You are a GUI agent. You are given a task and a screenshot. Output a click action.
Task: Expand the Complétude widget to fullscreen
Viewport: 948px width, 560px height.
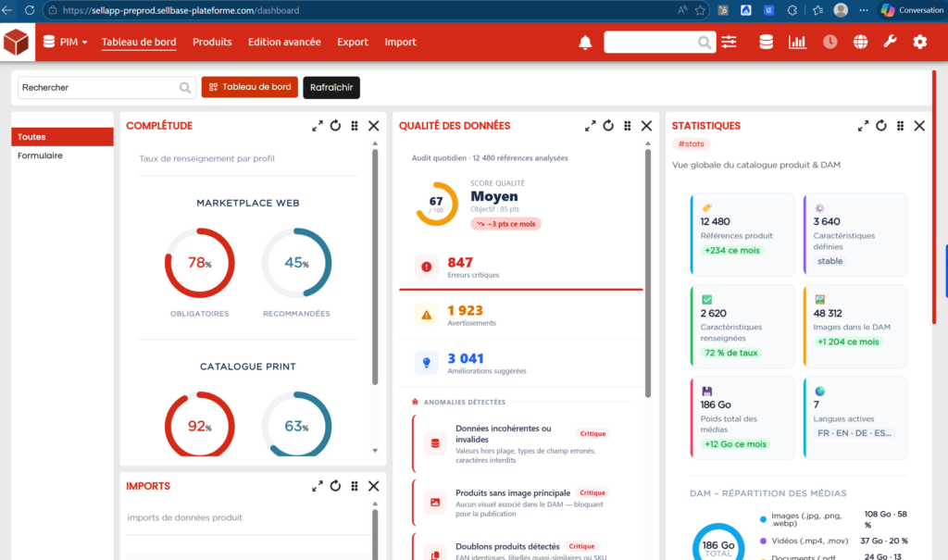tap(318, 126)
